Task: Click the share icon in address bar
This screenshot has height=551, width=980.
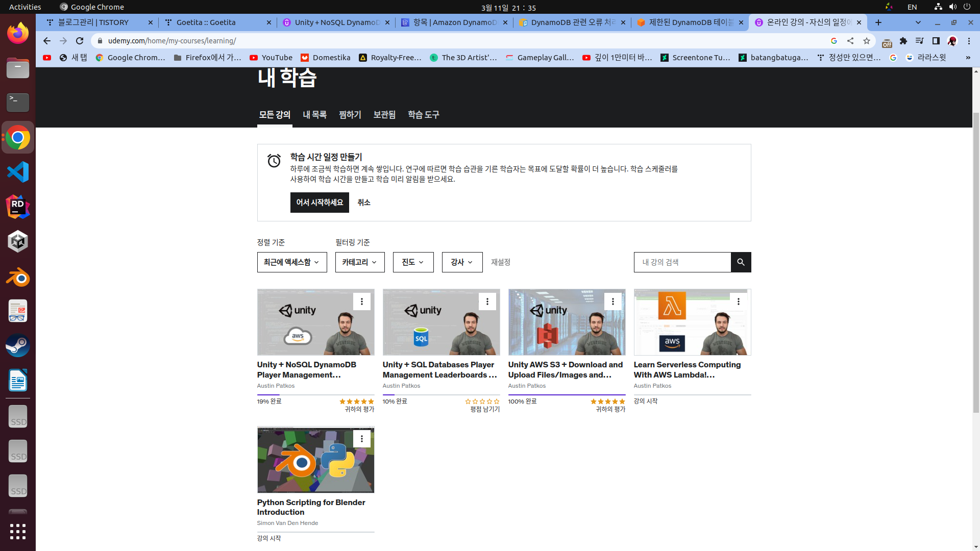Action: click(x=850, y=41)
